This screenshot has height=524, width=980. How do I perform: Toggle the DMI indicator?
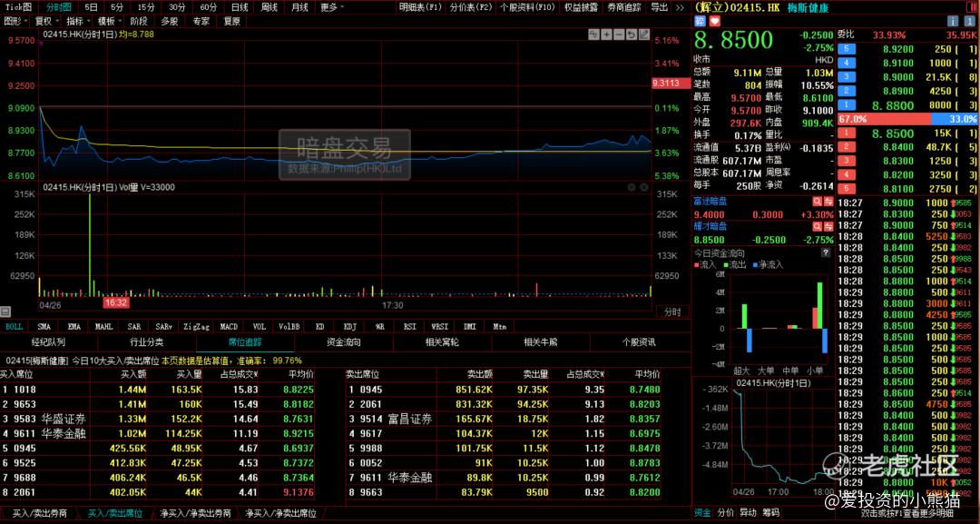(x=470, y=326)
